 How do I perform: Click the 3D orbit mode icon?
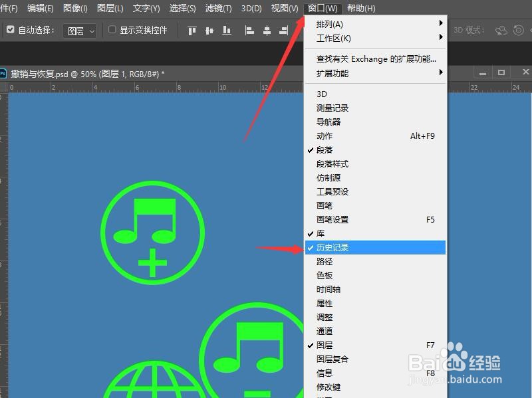tap(501, 31)
